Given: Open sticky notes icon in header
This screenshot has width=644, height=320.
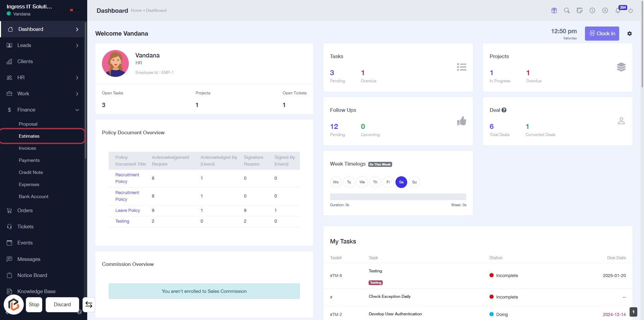Looking at the screenshot, I should click(x=579, y=10).
